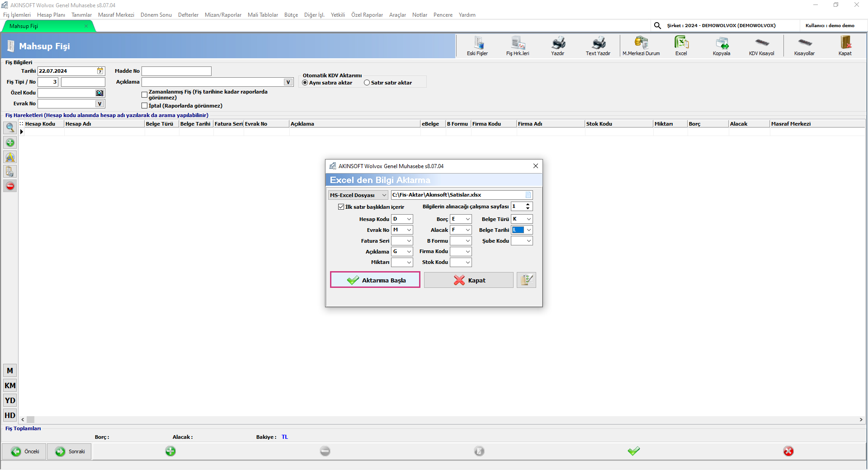Click the Aktarıma Başla button
The width and height of the screenshot is (868, 470).
375,280
